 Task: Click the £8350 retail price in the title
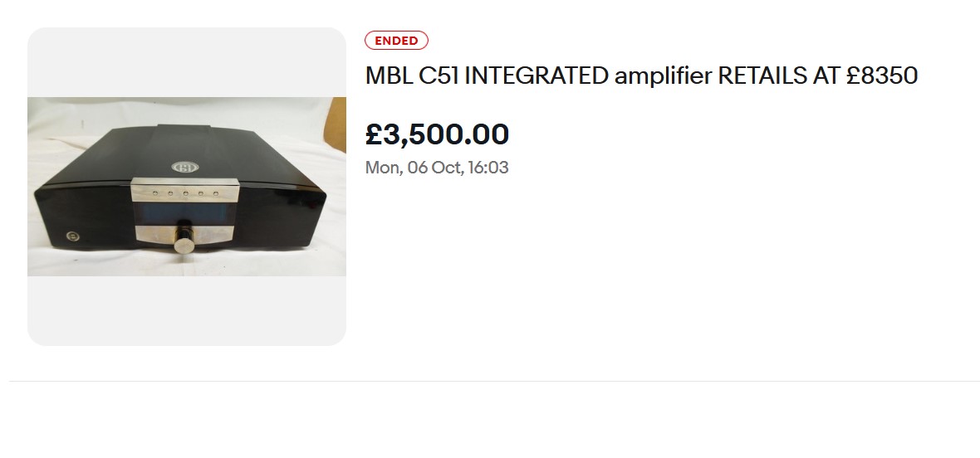[880, 76]
